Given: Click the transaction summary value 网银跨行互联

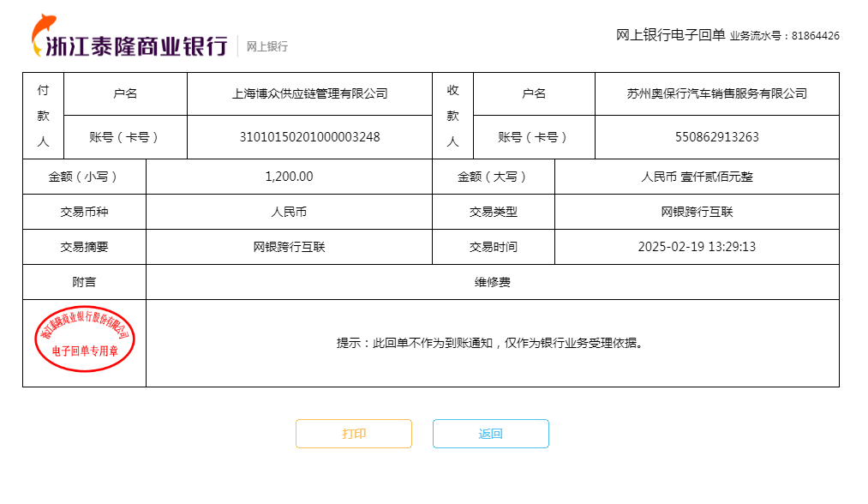Looking at the screenshot, I should pyautogui.click(x=289, y=247).
